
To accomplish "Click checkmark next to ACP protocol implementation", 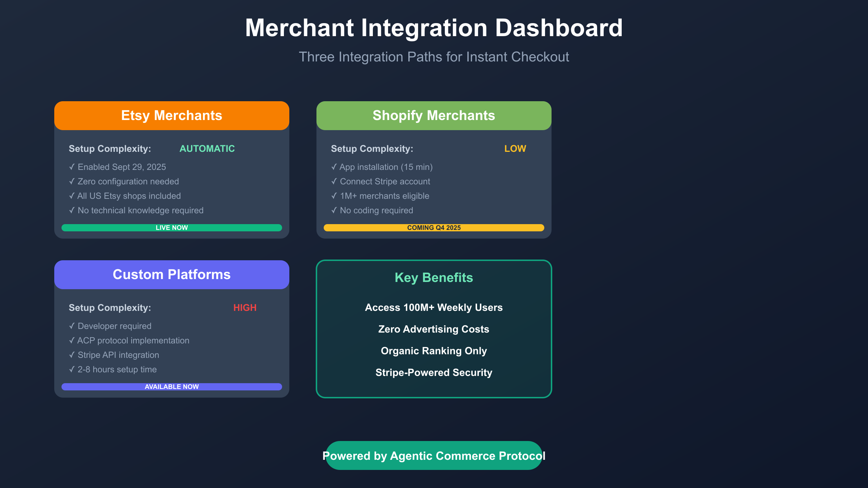I will 72,340.
